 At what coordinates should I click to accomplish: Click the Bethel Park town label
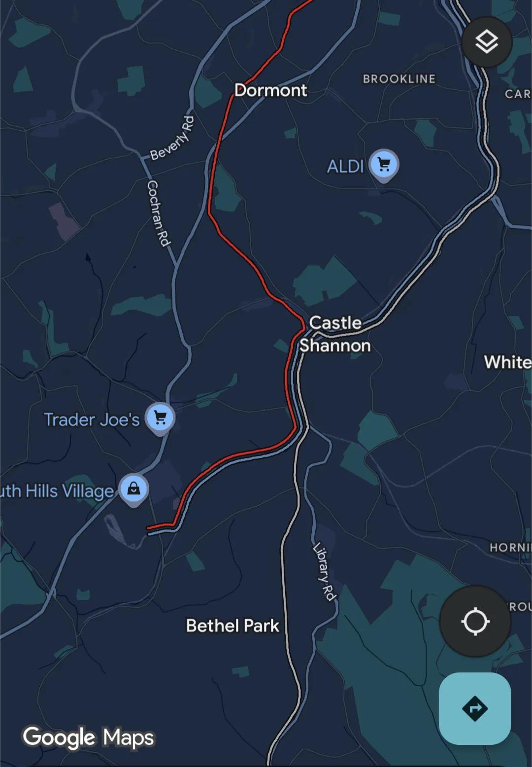(233, 626)
